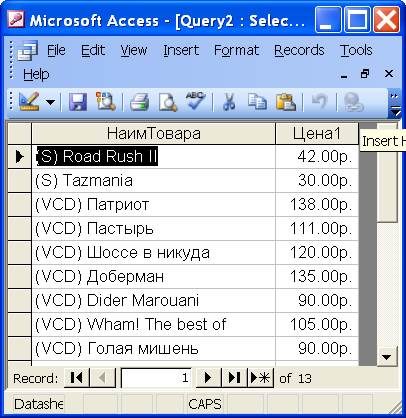Select the row selector for (S) Tazmania
This screenshot has height=418, width=406.
click(19, 181)
